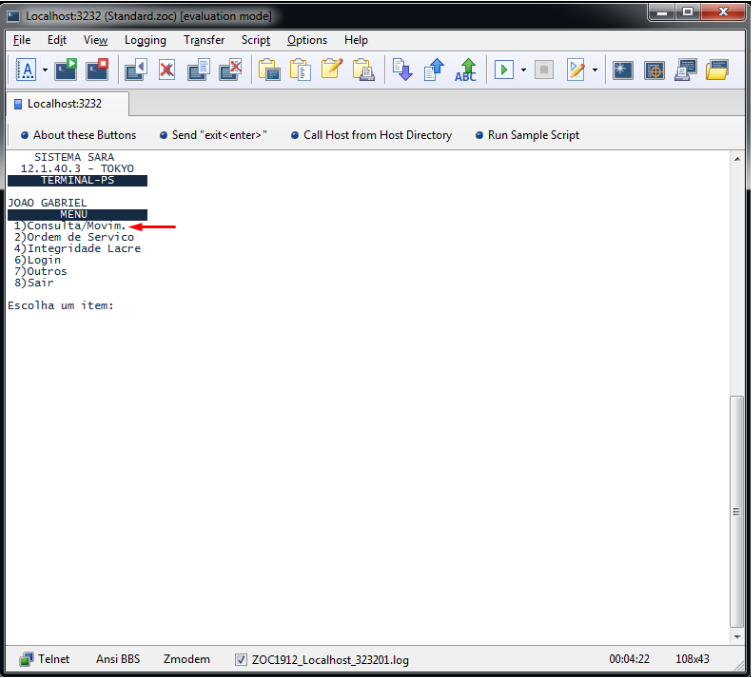The height and width of the screenshot is (678, 752).
Task: Open the Script menu
Action: (x=256, y=40)
